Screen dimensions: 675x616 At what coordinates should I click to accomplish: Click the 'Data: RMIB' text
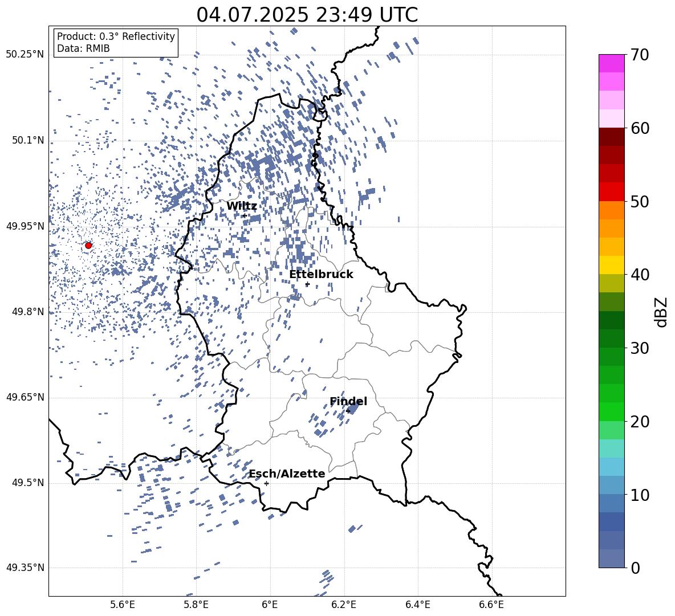(x=83, y=48)
